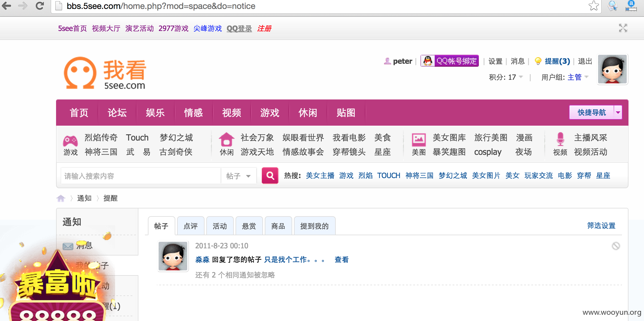Open 论坛 in the main navigation
The image size is (644, 321).
pyautogui.click(x=117, y=113)
